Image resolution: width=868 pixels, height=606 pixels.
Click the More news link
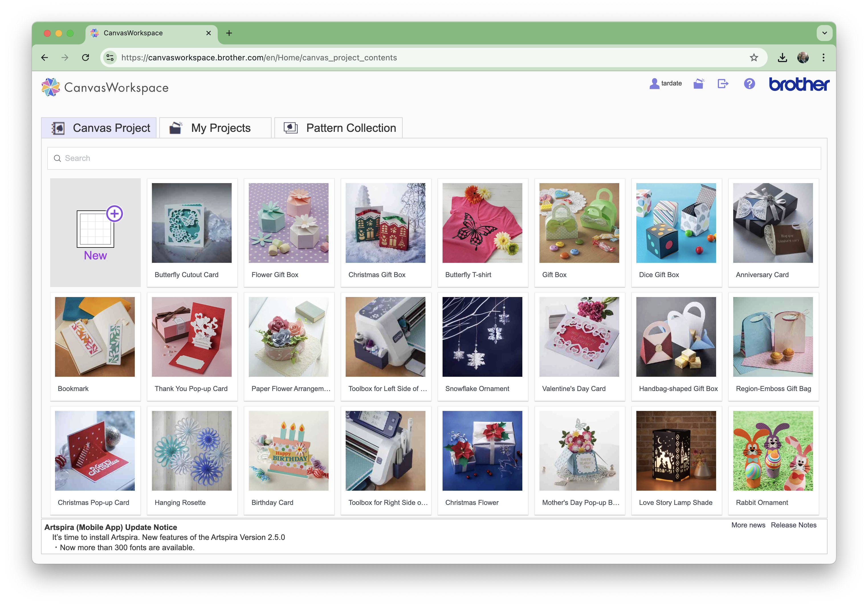pyautogui.click(x=748, y=525)
